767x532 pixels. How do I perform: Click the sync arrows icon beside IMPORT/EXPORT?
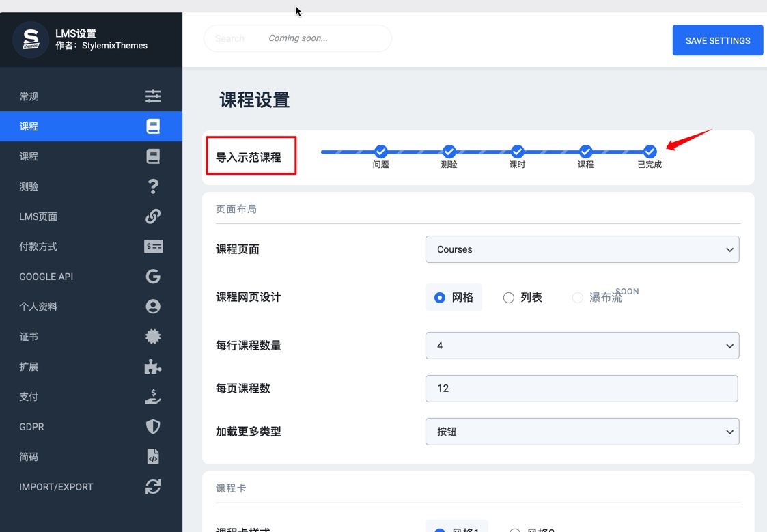pos(153,486)
